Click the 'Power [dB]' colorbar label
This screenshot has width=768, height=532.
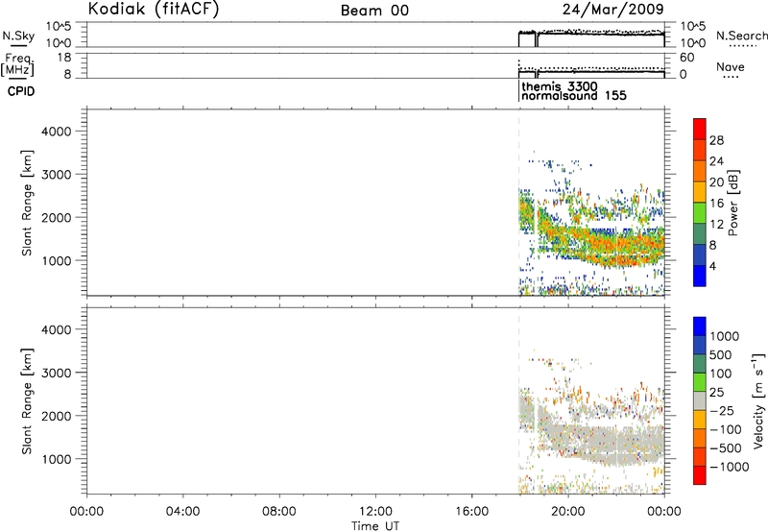(732, 203)
